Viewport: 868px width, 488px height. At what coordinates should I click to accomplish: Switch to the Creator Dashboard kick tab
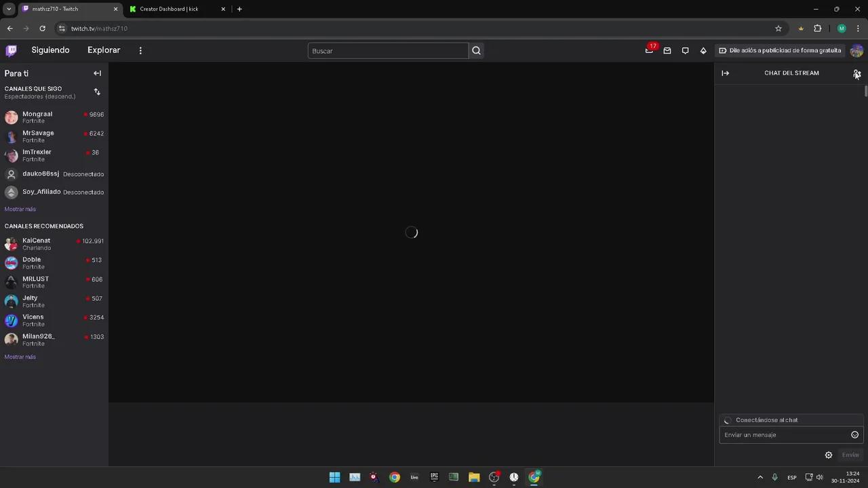pyautogui.click(x=169, y=9)
